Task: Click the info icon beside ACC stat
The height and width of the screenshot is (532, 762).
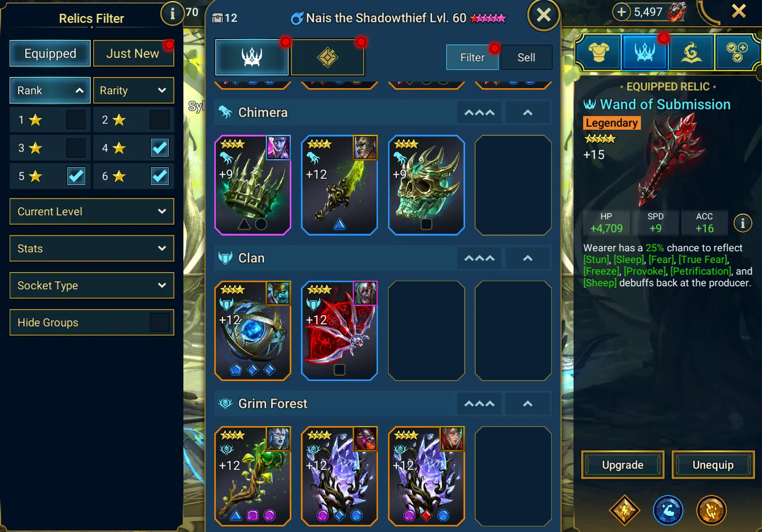Action: point(743,223)
